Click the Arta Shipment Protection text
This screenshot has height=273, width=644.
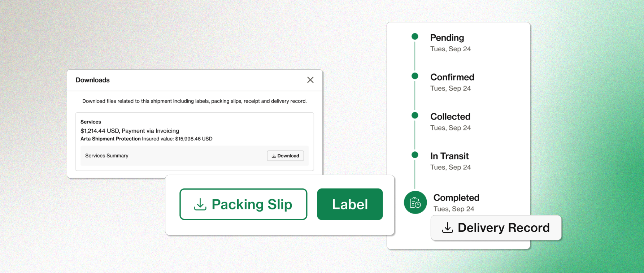coord(110,139)
